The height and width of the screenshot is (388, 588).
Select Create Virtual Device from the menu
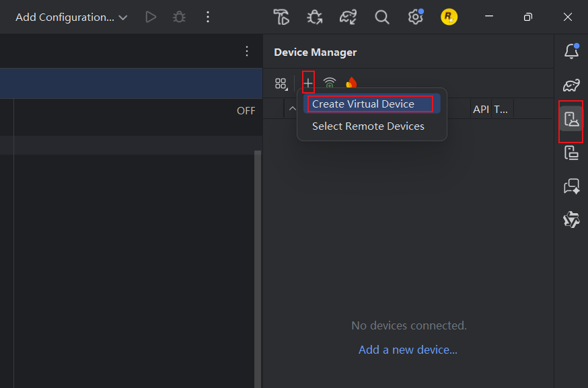pyautogui.click(x=363, y=104)
